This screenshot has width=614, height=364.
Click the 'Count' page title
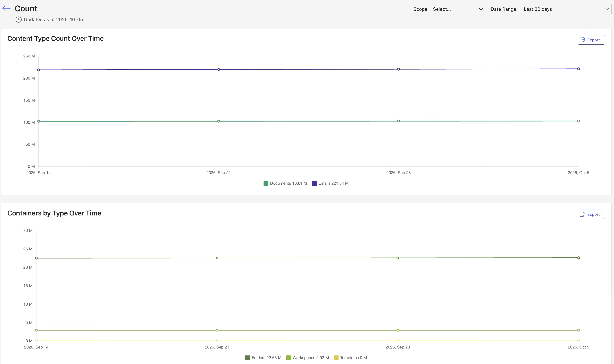[26, 9]
